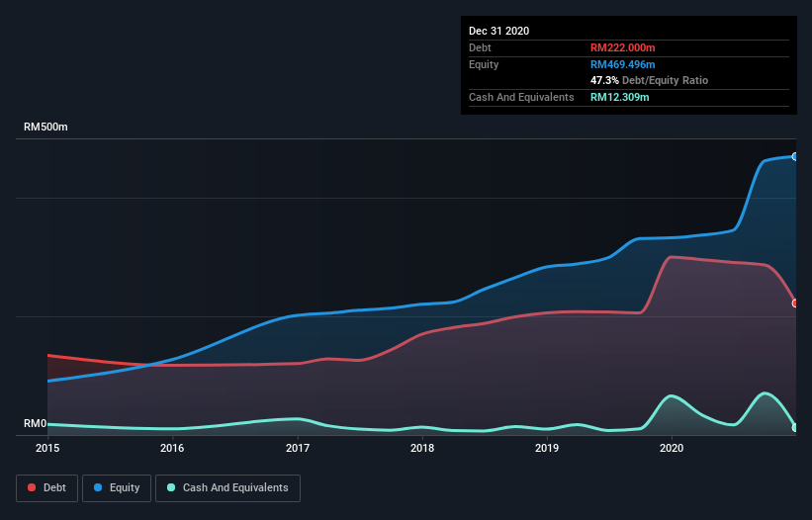
Task: Click the Equity row label in tooltip
Action: point(484,64)
